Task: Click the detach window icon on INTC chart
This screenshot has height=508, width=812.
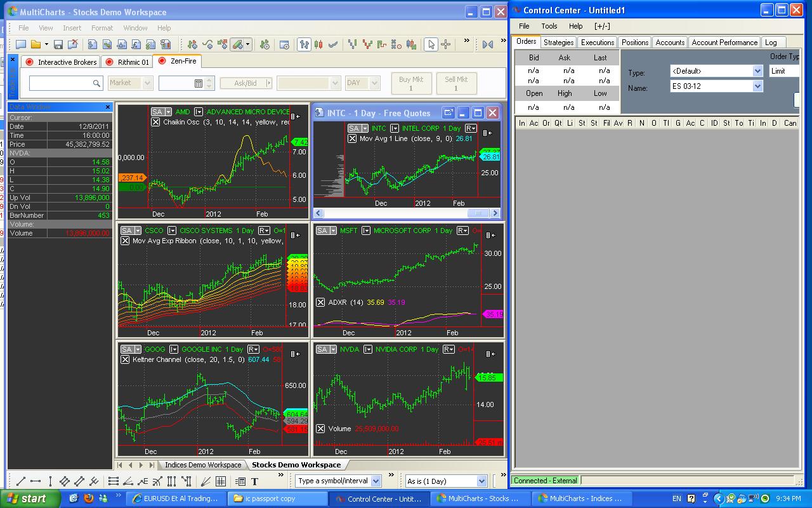Action: tap(448, 113)
